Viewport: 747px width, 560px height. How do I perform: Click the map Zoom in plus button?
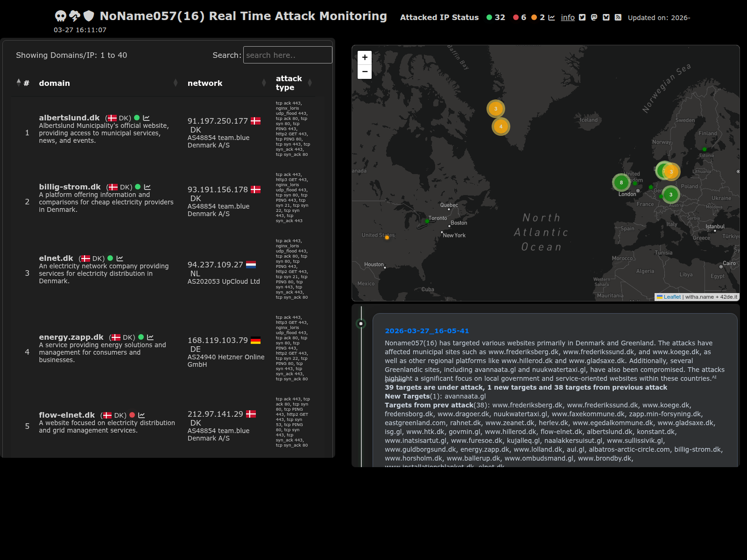365,57
